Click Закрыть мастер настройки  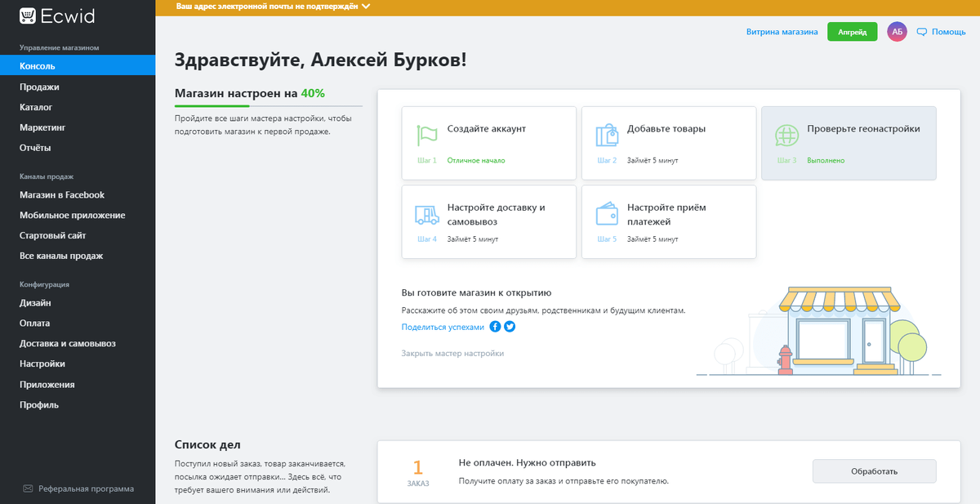pos(452,353)
